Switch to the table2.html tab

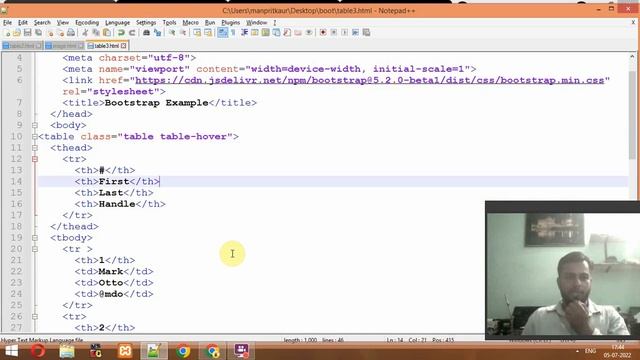(22, 46)
